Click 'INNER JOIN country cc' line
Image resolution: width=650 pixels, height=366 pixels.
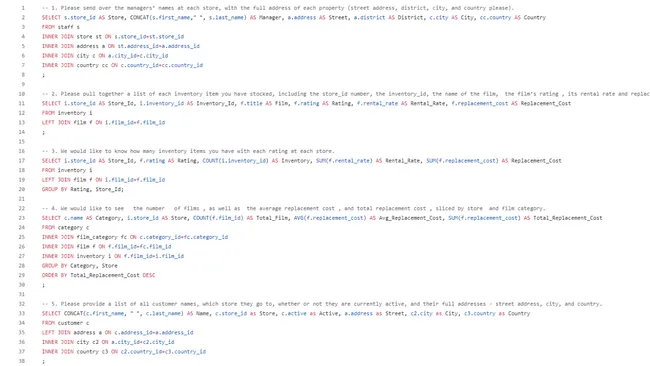pyautogui.click(x=122, y=65)
